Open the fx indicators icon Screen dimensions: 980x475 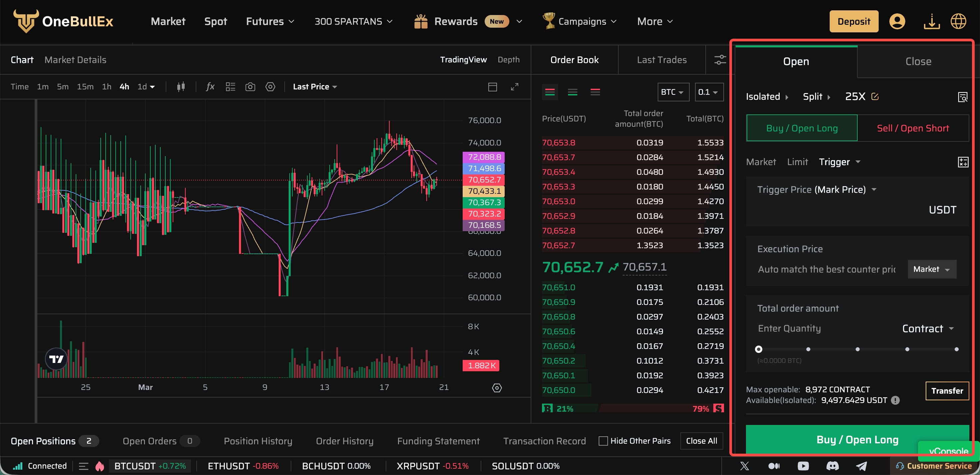[x=210, y=87]
